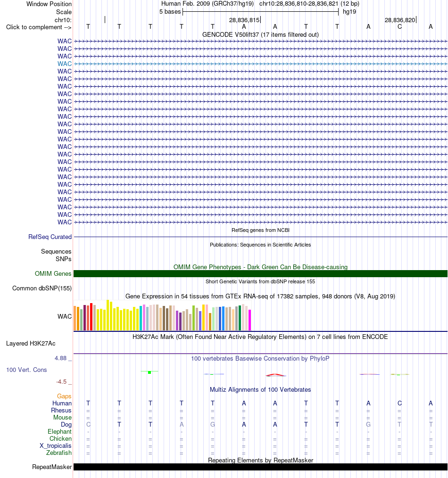This screenshot has height=478, width=448.
Task: Click the 'RefSeq genes from NCBI' title
Action: point(260,230)
